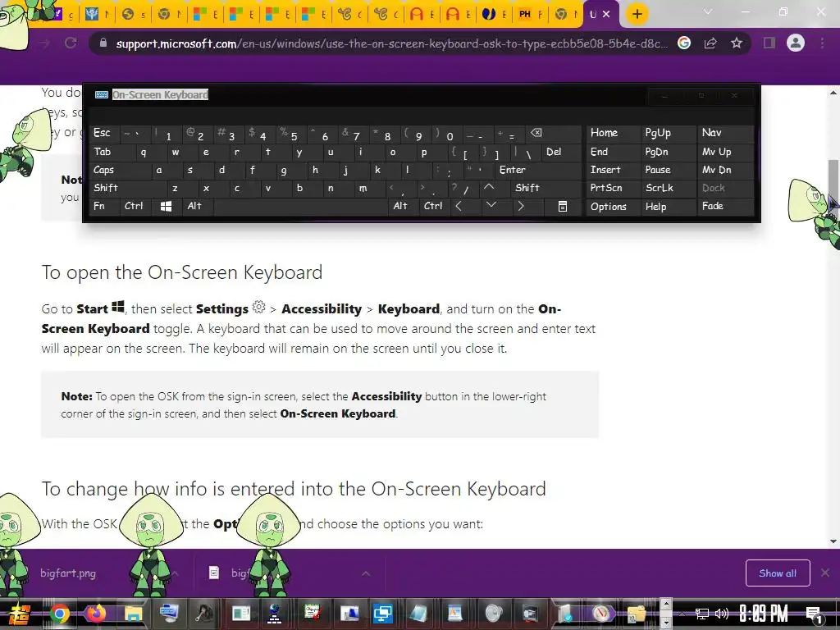Open the notification center icon

pyautogui.click(x=815, y=614)
